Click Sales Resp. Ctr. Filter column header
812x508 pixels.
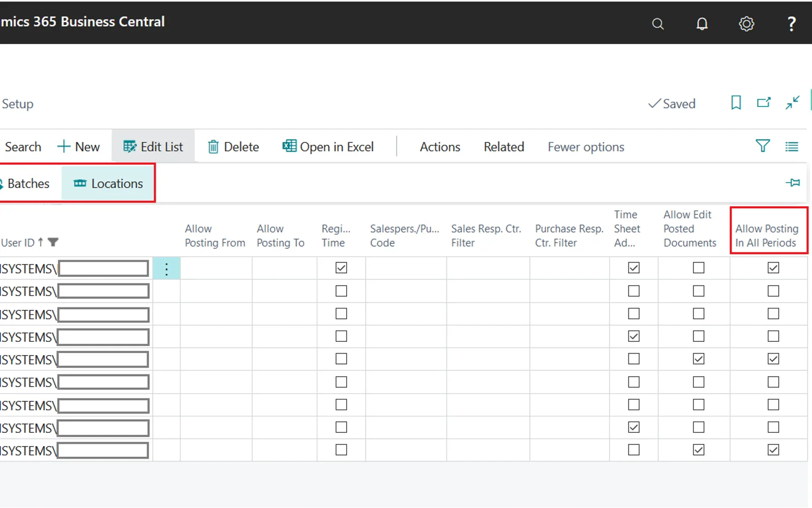click(486, 236)
